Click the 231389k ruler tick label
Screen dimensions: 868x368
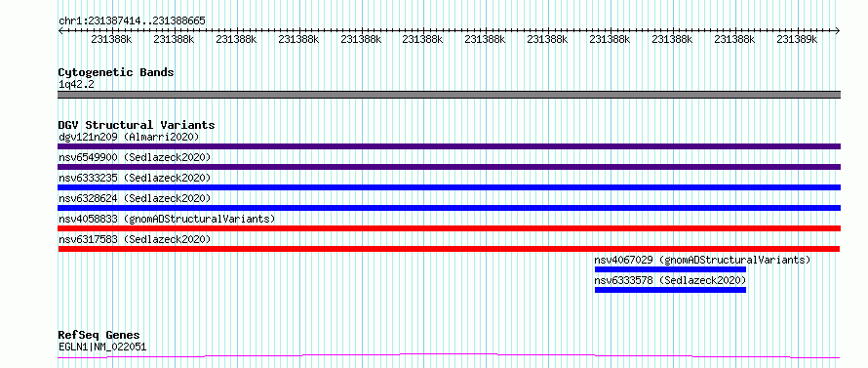(797, 40)
